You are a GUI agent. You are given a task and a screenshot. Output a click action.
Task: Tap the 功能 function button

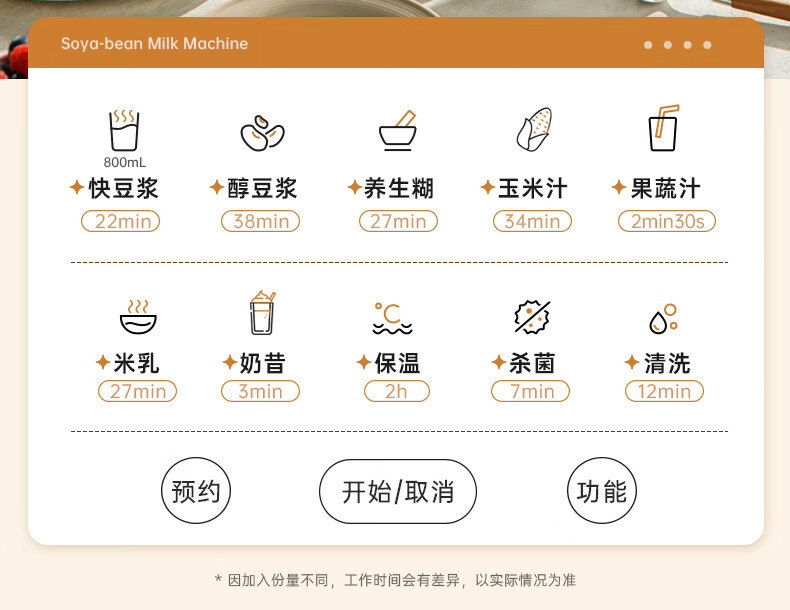click(602, 491)
